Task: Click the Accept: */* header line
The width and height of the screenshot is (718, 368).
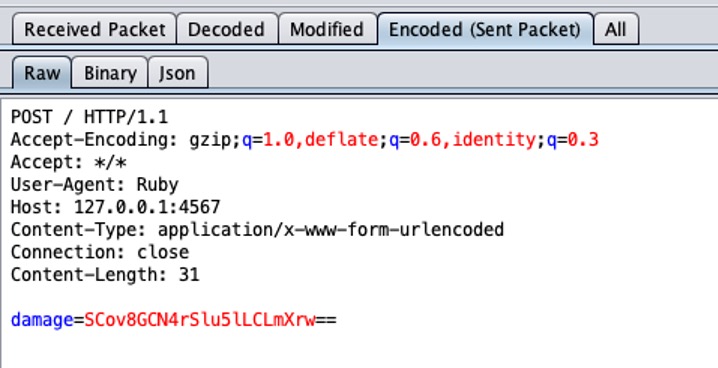Action: pos(69,162)
